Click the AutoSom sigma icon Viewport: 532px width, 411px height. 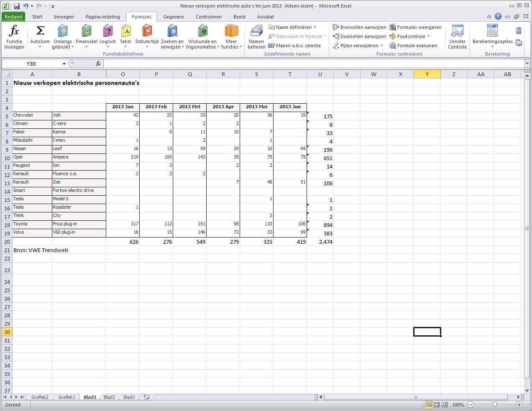pos(40,31)
